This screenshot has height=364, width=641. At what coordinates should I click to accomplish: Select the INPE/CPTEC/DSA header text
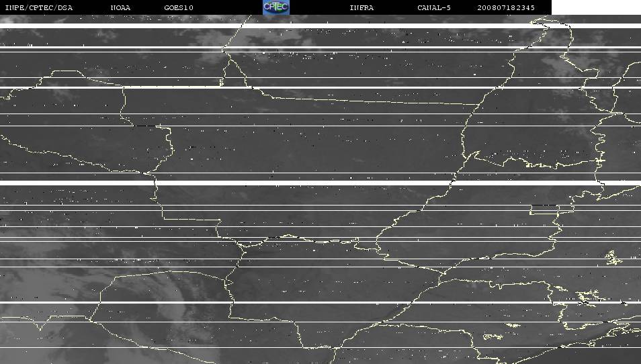(39, 8)
